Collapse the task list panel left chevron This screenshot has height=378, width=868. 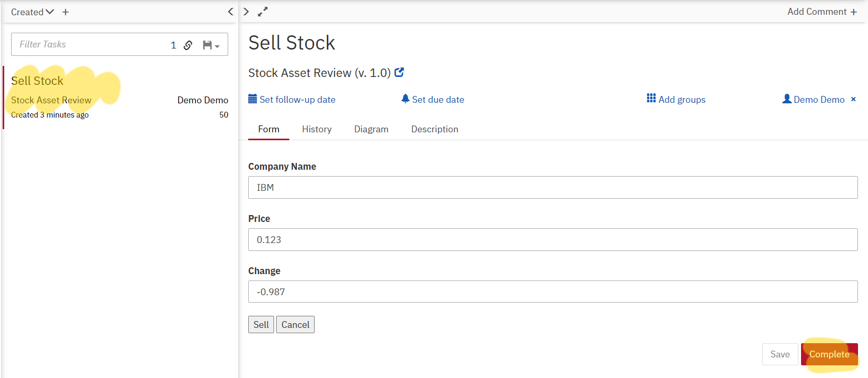pos(230,12)
